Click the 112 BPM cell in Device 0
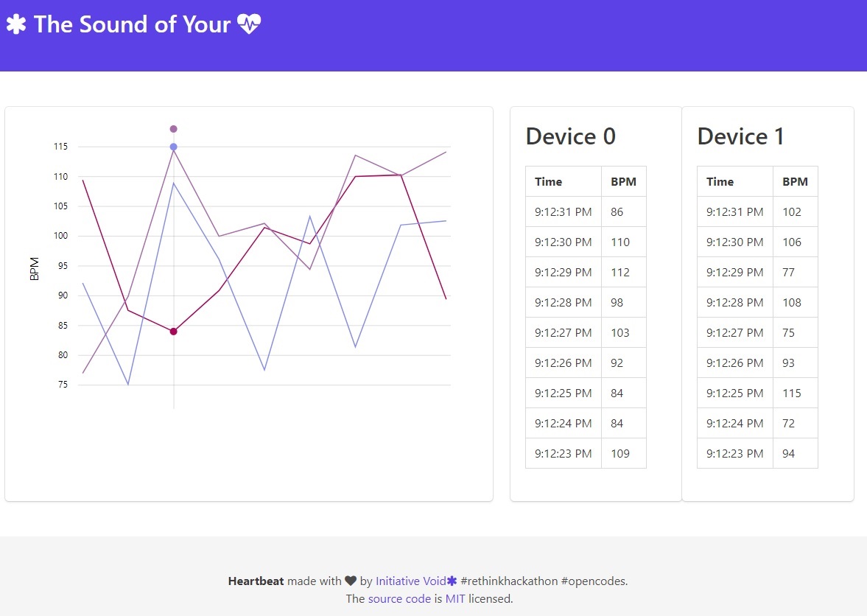Image resolution: width=867 pixels, height=616 pixels. point(624,272)
